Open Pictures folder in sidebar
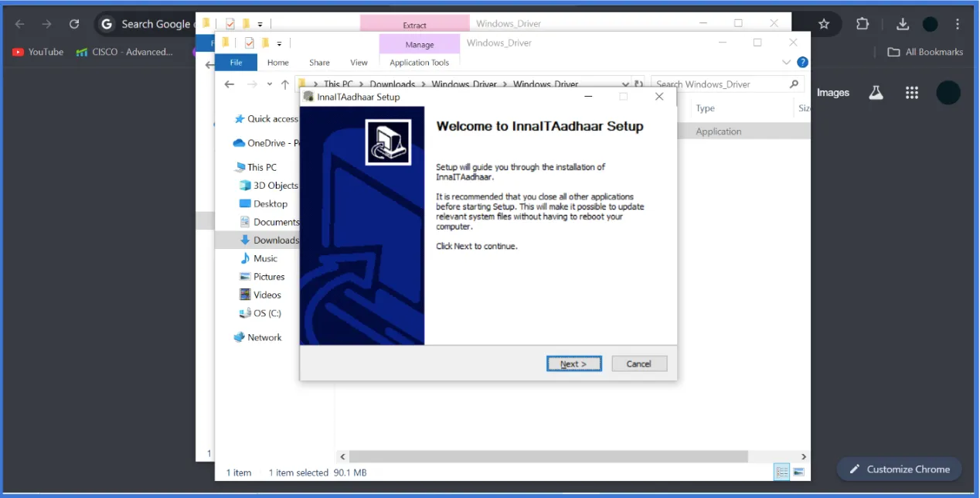Screen dimensions: 980x498 [263, 277]
